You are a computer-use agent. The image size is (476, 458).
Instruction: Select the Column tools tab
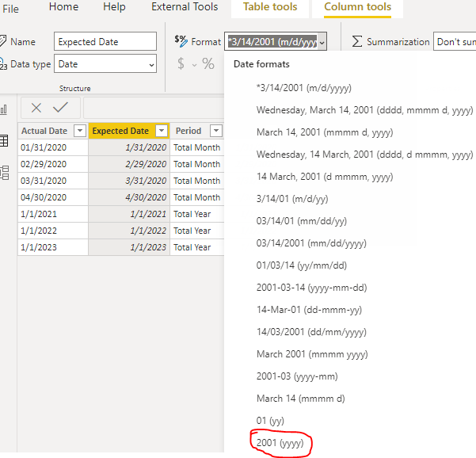358,6
